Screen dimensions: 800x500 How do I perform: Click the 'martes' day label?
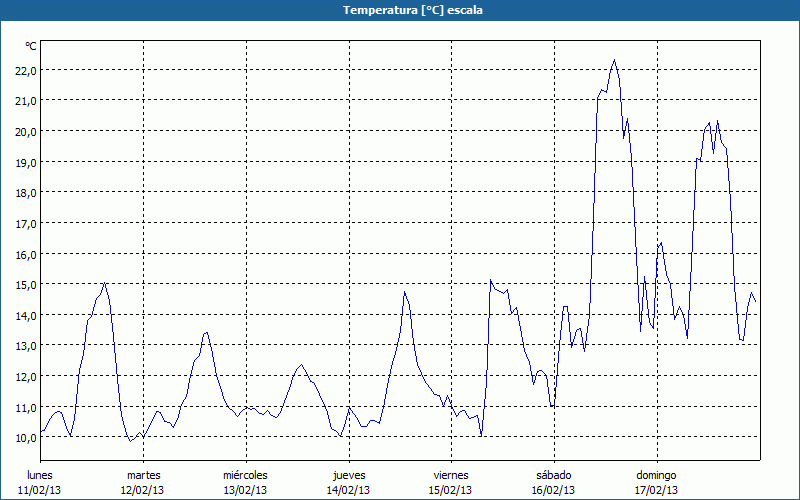click(143, 475)
